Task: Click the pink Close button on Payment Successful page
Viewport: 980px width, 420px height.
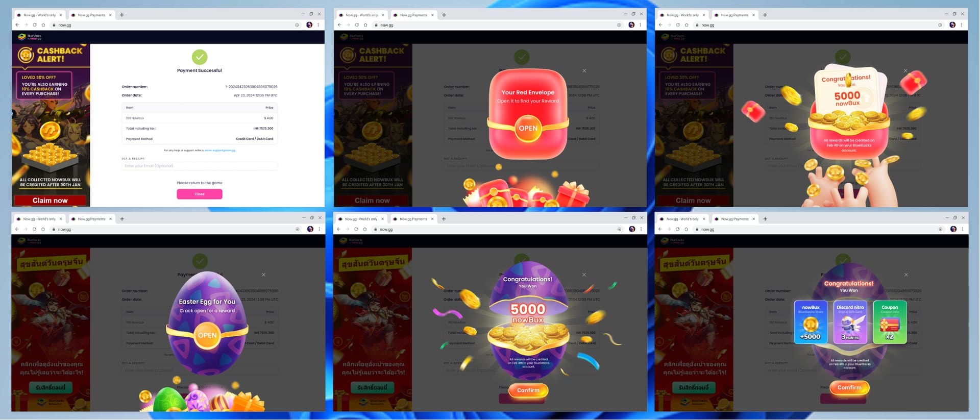Action: 200,194
